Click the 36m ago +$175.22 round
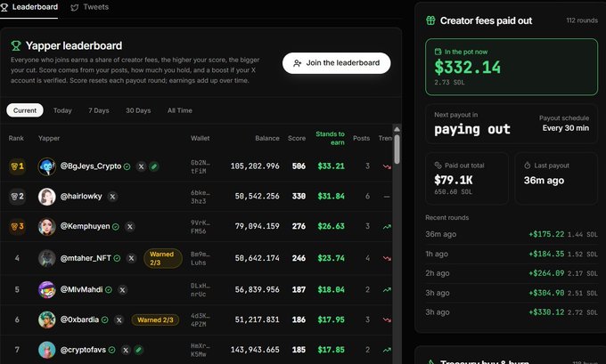Screen dimensions: 606x364 coord(512,234)
